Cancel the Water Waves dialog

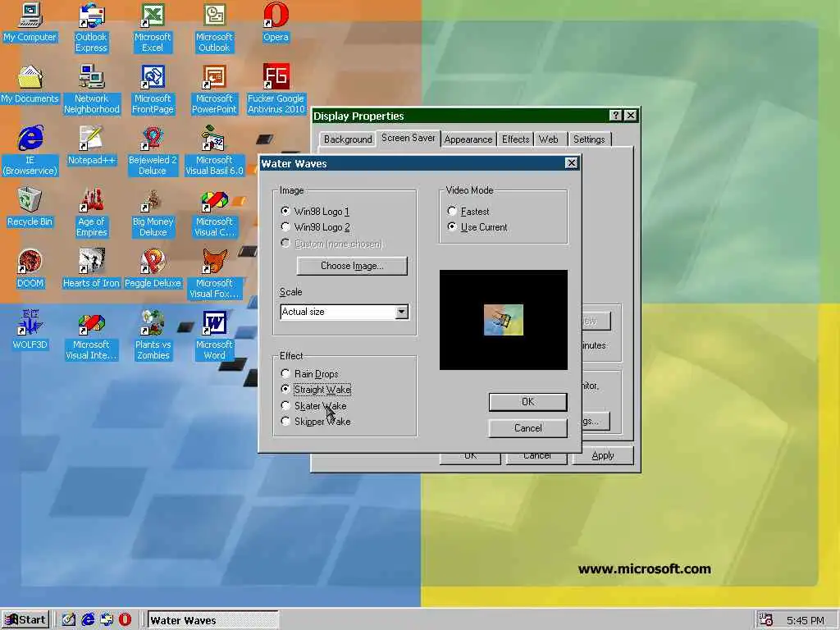527,428
